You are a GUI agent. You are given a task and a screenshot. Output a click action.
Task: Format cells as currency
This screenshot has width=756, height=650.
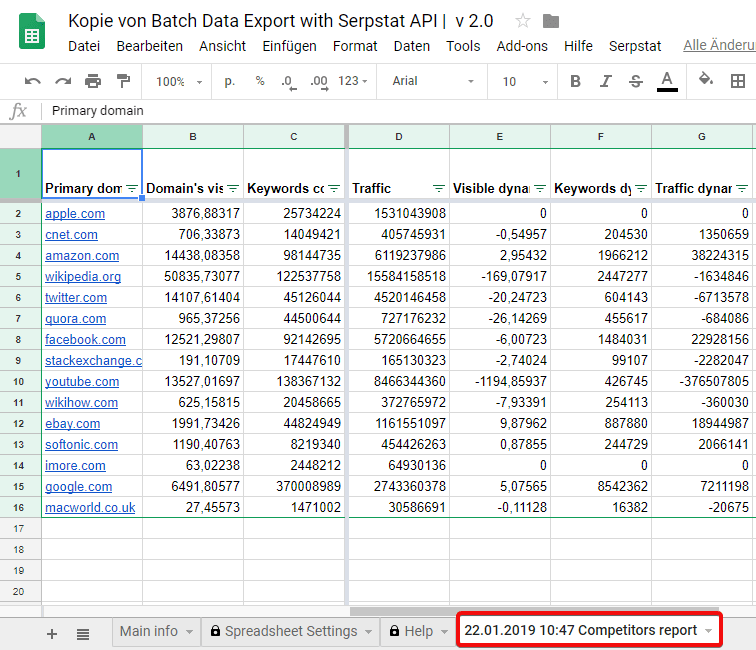[x=230, y=81]
